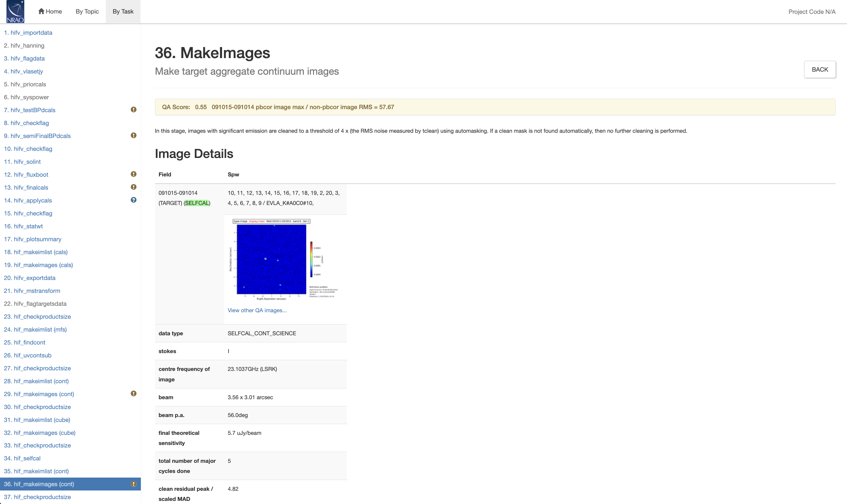
Task: Click the Spw column header
Action: point(233,175)
